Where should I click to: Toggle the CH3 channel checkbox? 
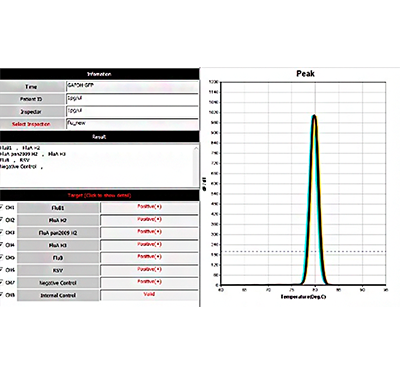tap(1, 232)
